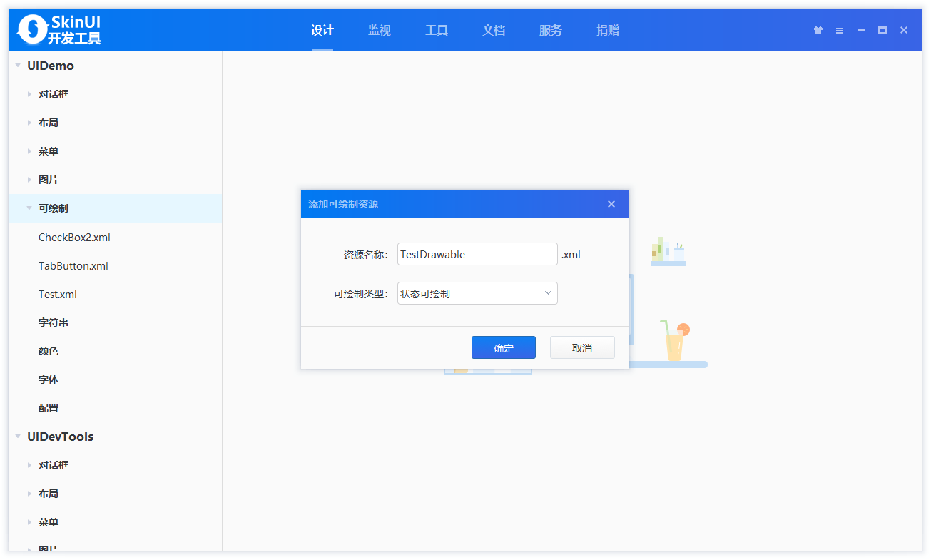Expand 图片 under UIDemo

coord(29,180)
